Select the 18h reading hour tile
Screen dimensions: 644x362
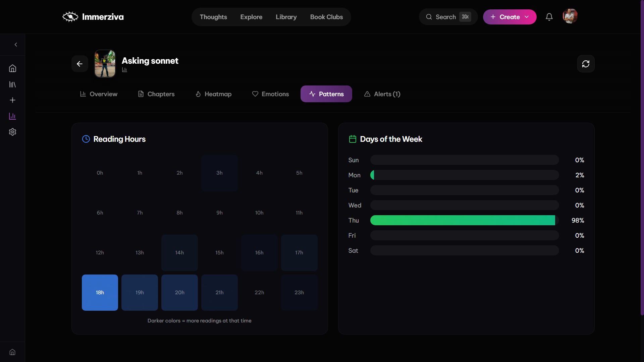(100, 292)
